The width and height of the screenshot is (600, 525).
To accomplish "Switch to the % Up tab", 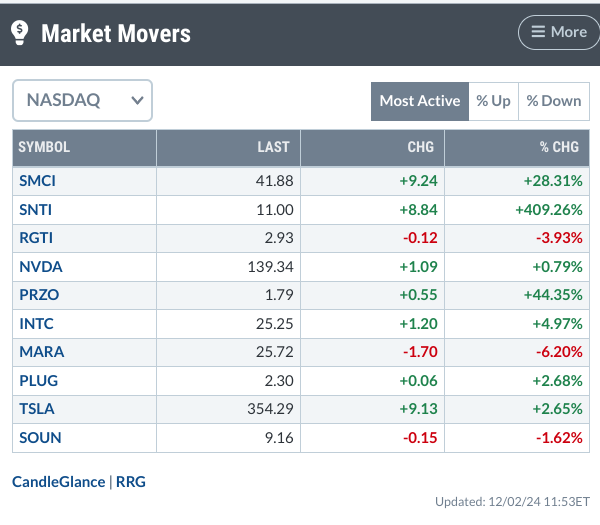I will coord(493,101).
